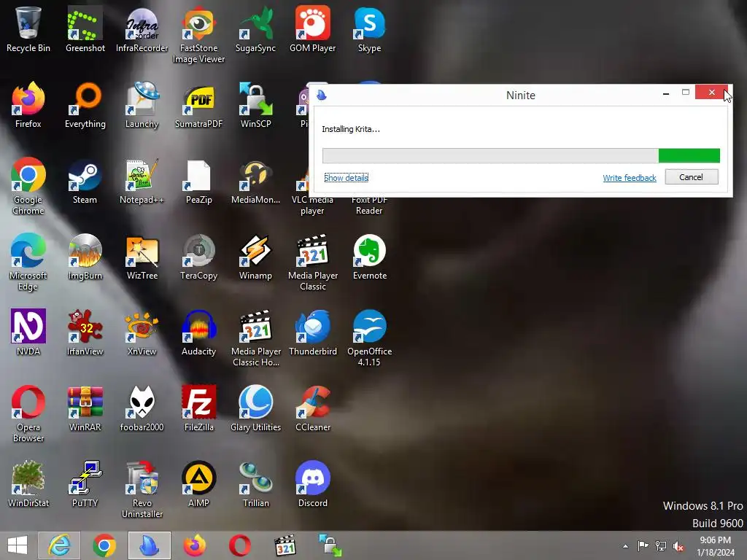Screen dimensions: 747x560
Task: Open Opera from the taskbar
Action: click(239, 545)
